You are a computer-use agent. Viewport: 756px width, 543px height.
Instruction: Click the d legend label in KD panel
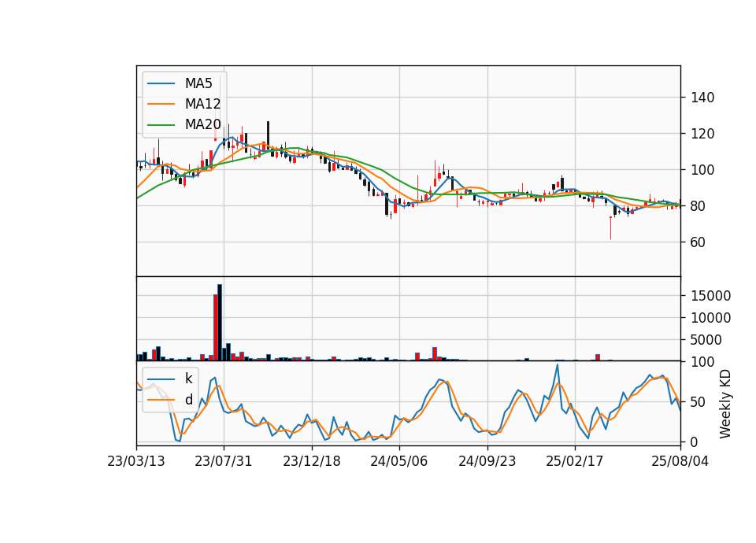pyautogui.click(x=188, y=400)
